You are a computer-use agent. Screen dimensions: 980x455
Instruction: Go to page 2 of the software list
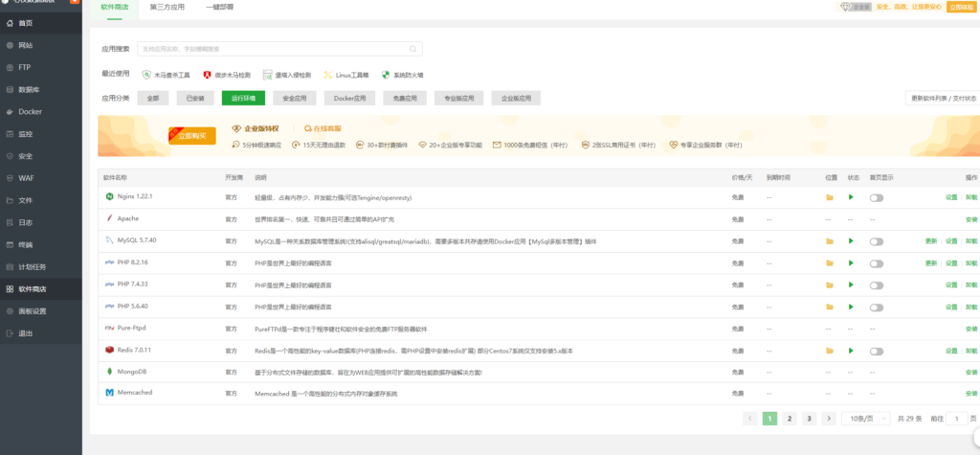tap(790, 419)
